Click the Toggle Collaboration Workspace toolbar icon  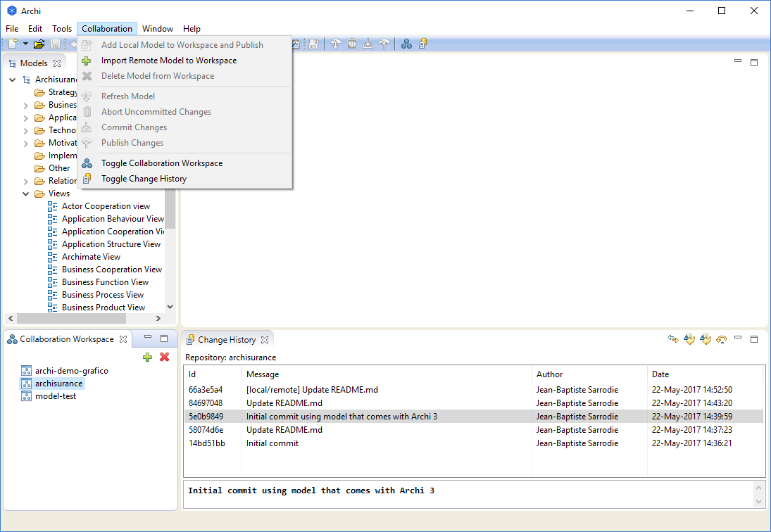[406, 44]
